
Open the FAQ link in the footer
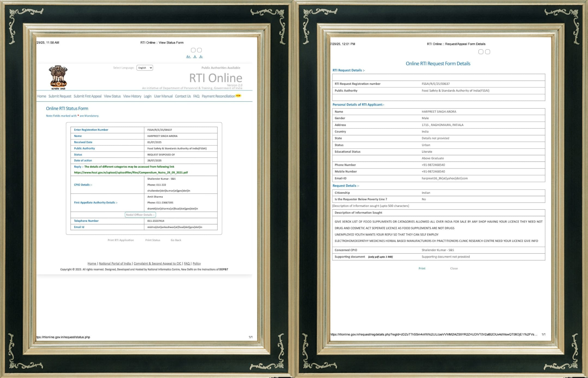click(x=187, y=263)
